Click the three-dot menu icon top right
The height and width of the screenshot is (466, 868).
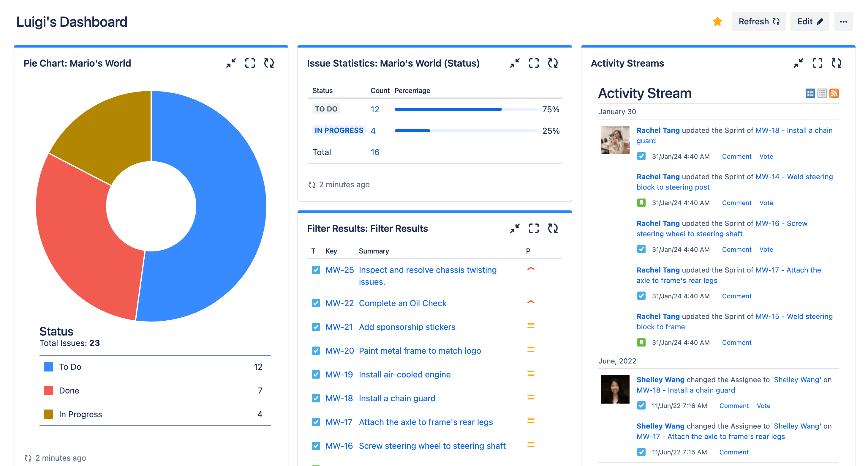844,22
